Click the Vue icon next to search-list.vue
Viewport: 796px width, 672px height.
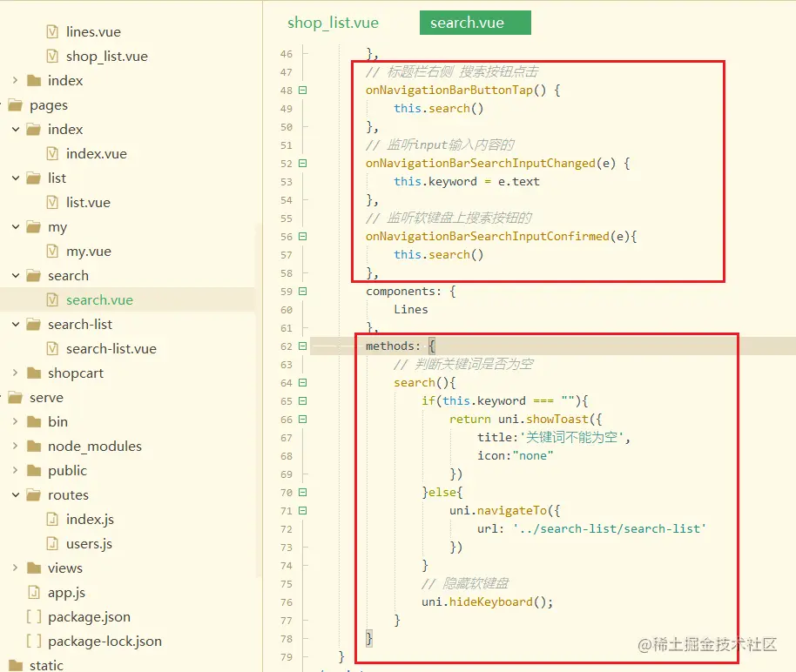pyautogui.click(x=52, y=349)
